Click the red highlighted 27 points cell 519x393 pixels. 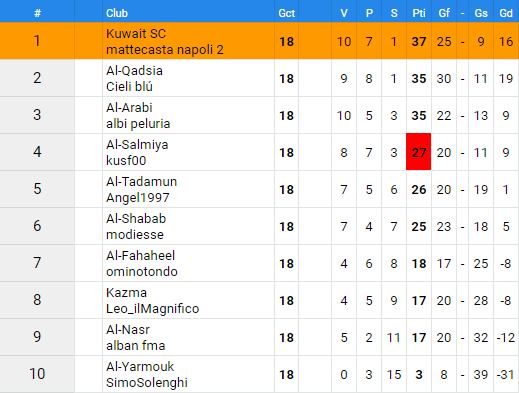pos(419,152)
